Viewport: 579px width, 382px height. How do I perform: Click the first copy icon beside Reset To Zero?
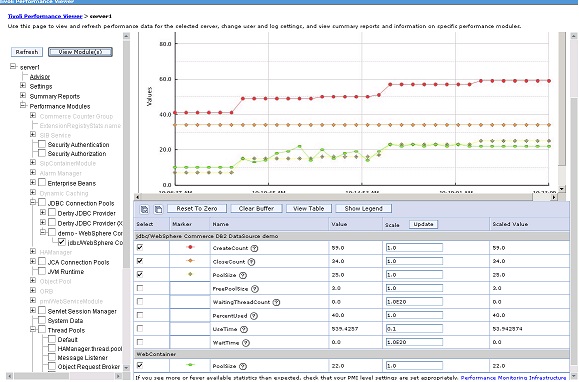[144, 209]
